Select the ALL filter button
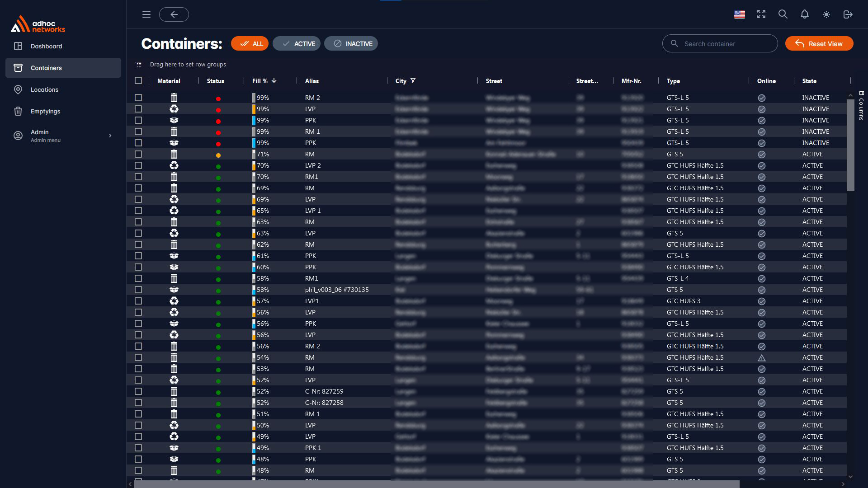 [x=250, y=43]
